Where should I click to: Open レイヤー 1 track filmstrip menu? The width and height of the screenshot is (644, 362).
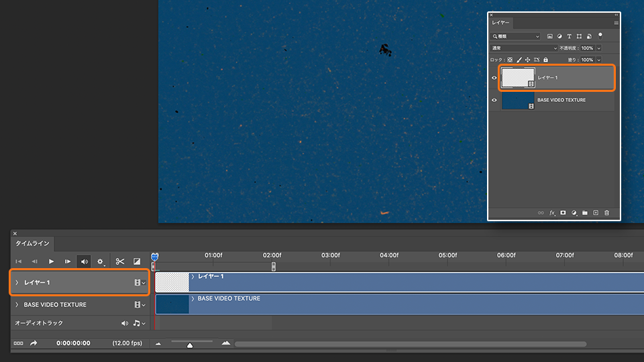(140, 282)
